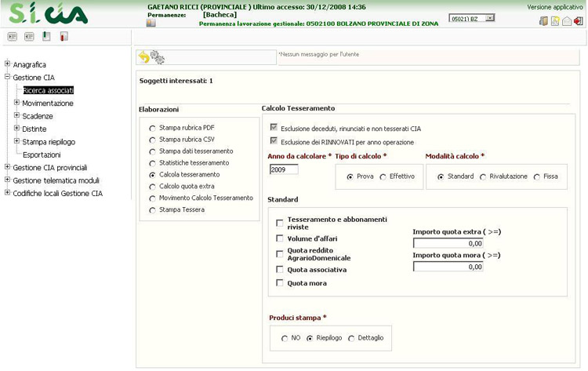Click the gears execute icon

click(x=157, y=57)
